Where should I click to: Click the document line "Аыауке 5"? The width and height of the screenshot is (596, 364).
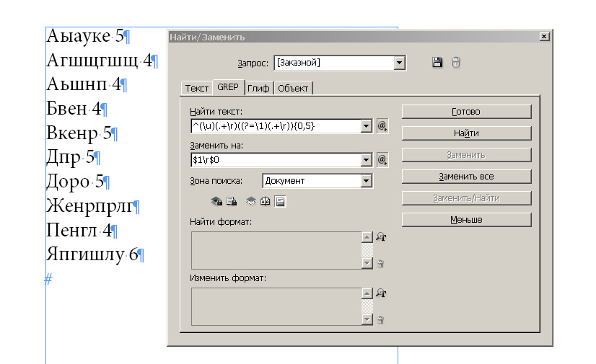pos(88,35)
